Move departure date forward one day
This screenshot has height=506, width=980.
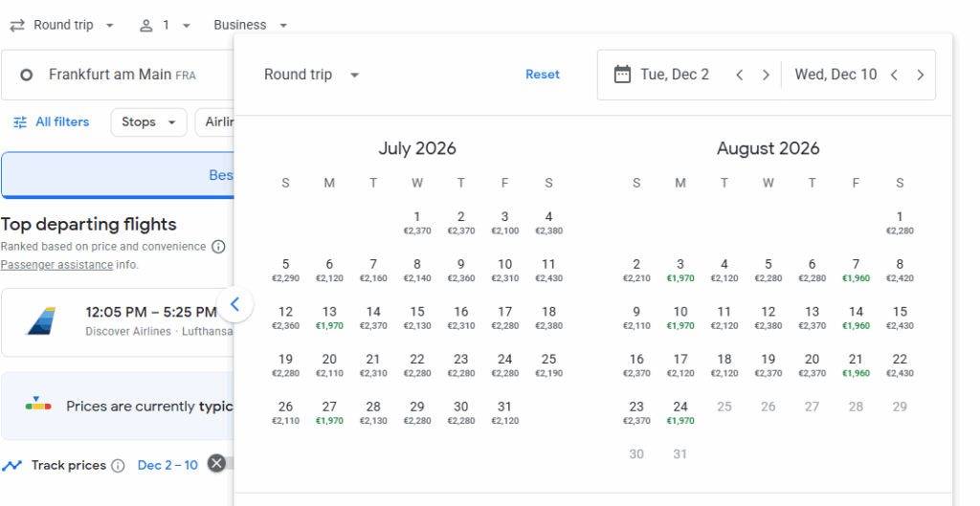[766, 75]
